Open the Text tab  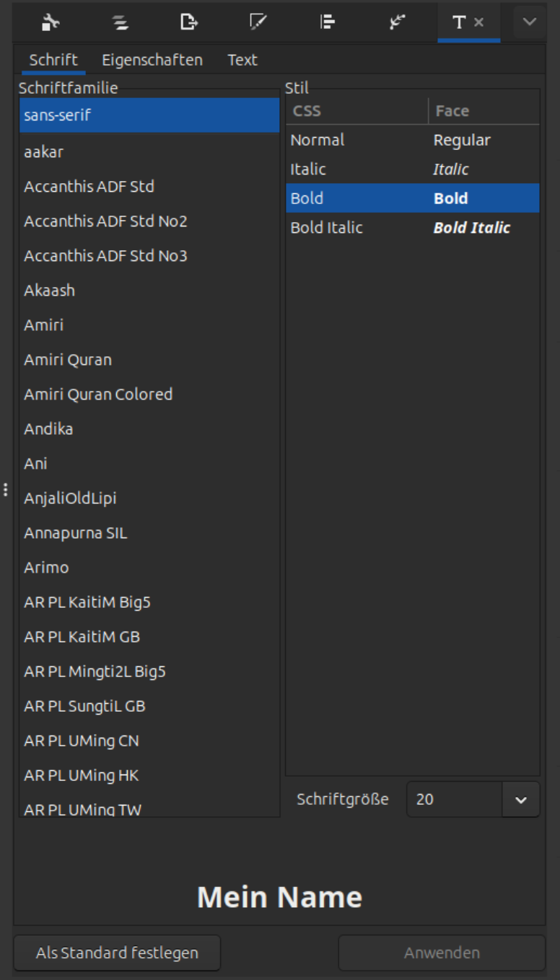[242, 60]
